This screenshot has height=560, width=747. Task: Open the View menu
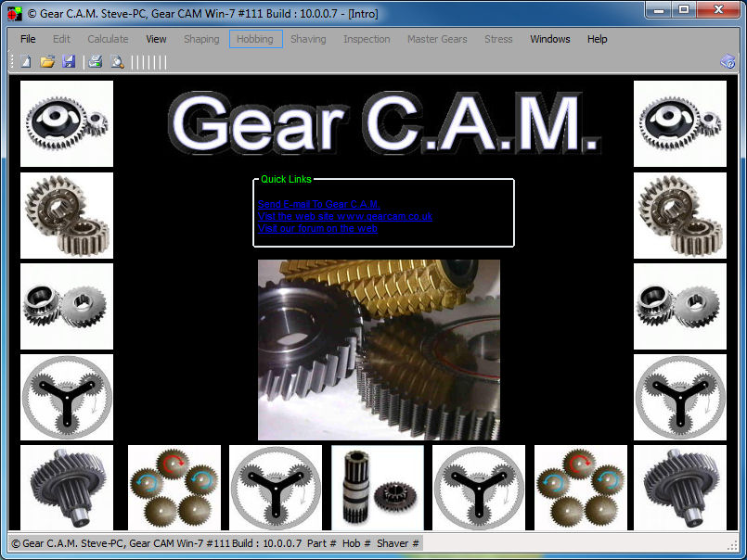(156, 39)
